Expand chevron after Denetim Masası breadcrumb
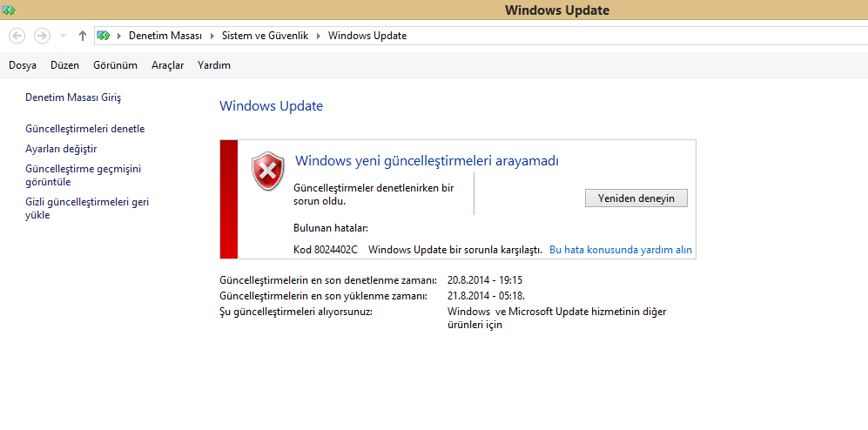The width and height of the screenshot is (868, 430). tap(212, 36)
